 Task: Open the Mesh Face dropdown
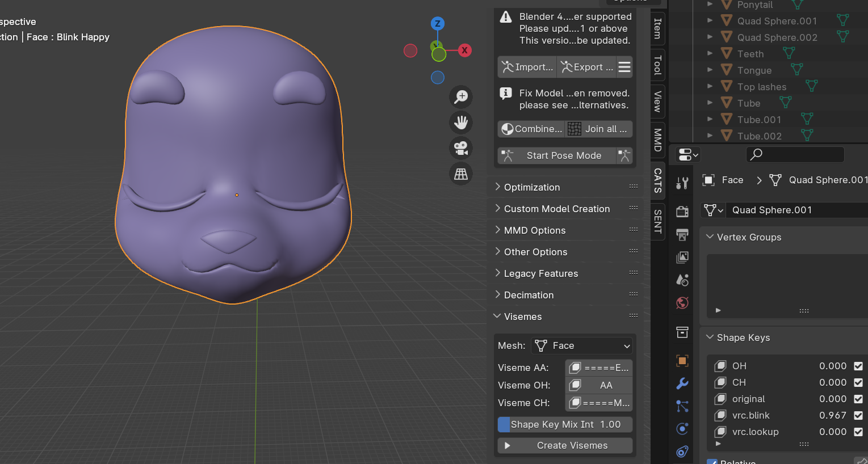click(582, 345)
